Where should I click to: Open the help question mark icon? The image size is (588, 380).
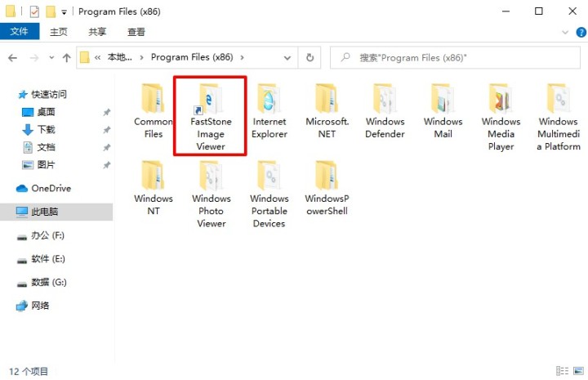coord(581,32)
